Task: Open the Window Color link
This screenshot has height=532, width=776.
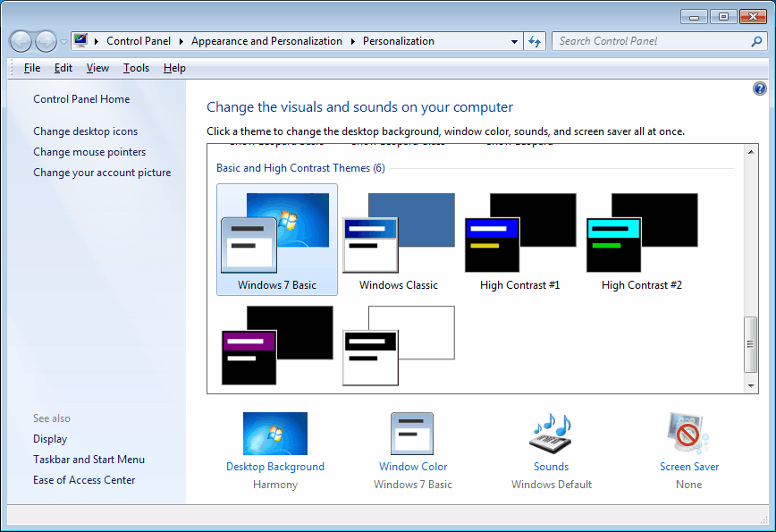Action: click(413, 467)
